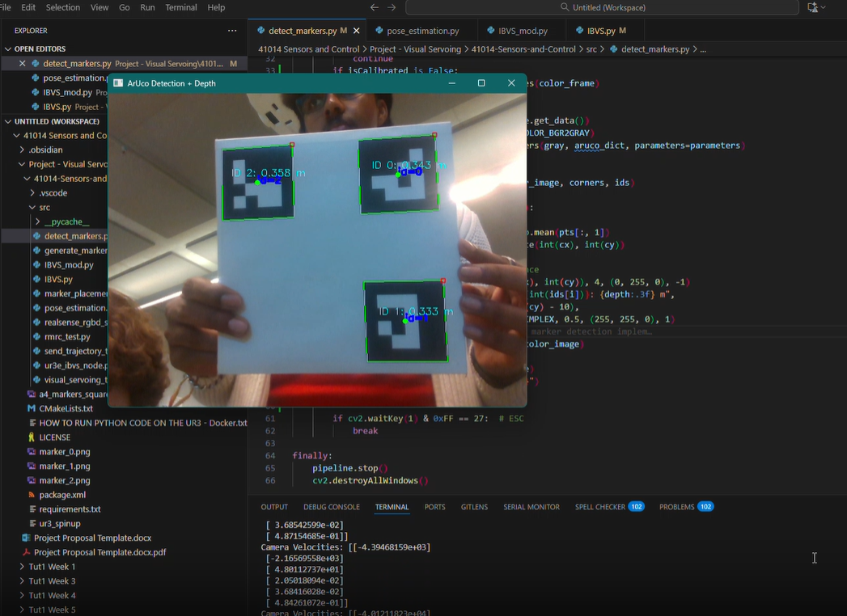Open rmrc_test.py in the file tree
847x616 pixels.
click(x=67, y=337)
